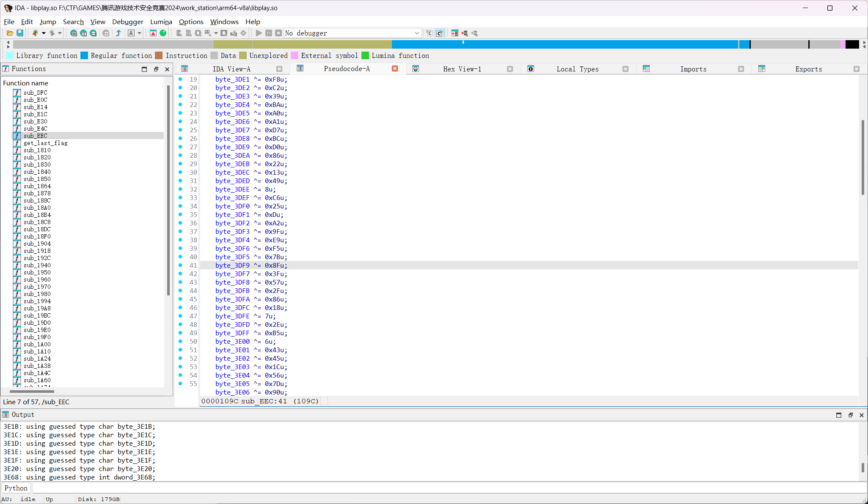
Task: Switch to the Imports tab
Action: (x=693, y=69)
